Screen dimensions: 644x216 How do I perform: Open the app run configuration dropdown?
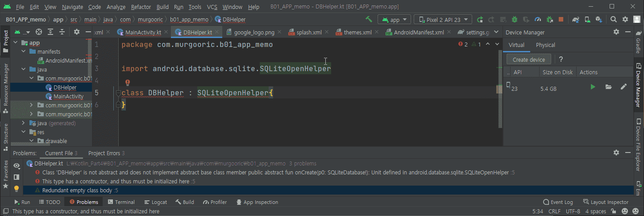click(394, 20)
